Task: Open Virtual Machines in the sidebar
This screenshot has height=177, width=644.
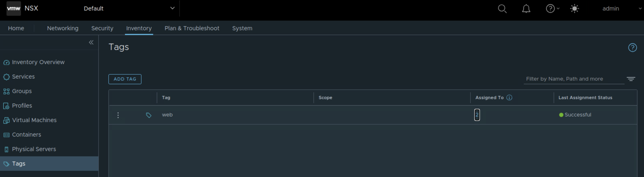Action: click(34, 120)
